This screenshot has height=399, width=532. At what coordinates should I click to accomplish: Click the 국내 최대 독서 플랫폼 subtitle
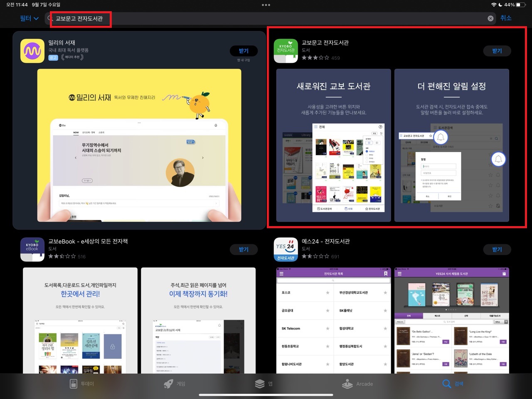point(68,50)
